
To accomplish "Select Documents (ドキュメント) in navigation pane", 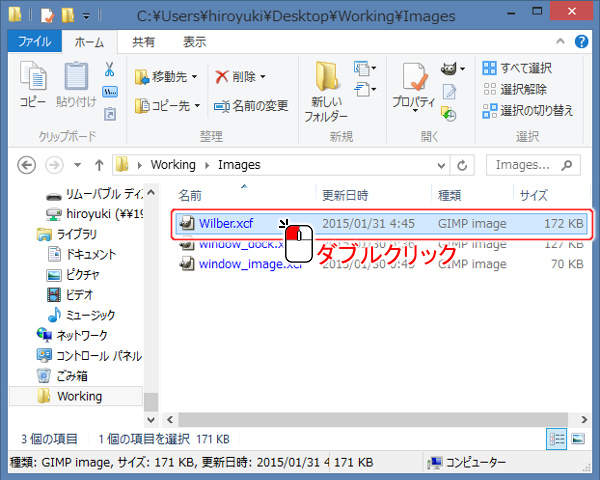I will [x=82, y=254].
